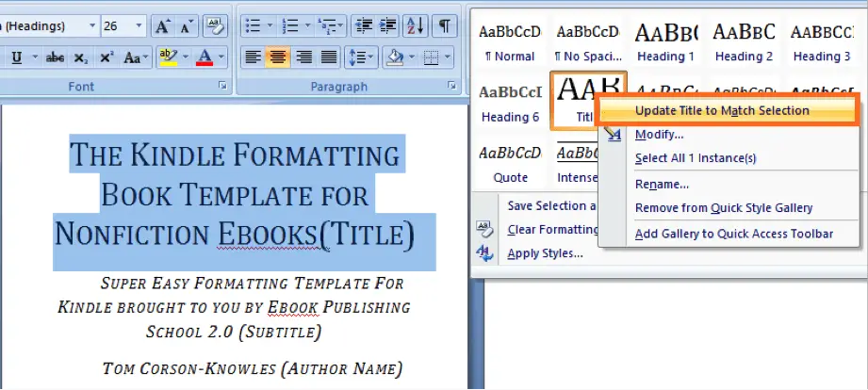Choose Select All 1 Instance(s)

click(696, 158)
